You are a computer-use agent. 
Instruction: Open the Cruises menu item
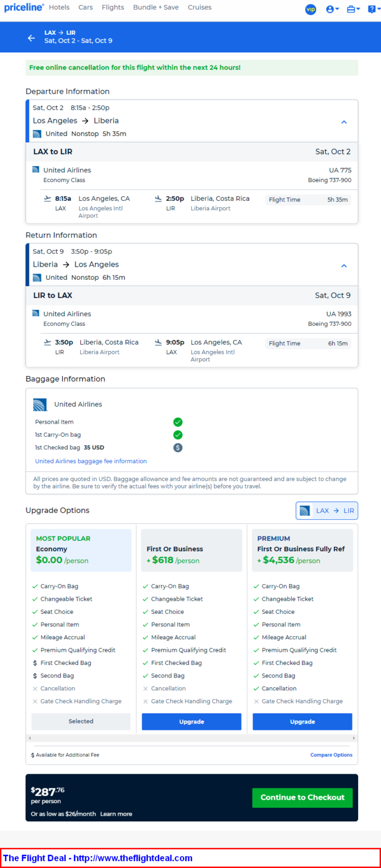[200, 7]
